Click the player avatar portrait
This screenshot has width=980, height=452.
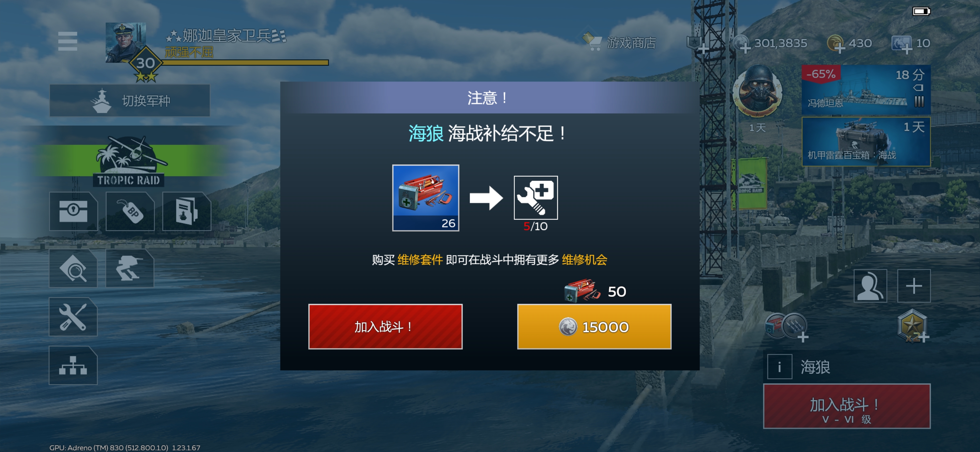126,42
